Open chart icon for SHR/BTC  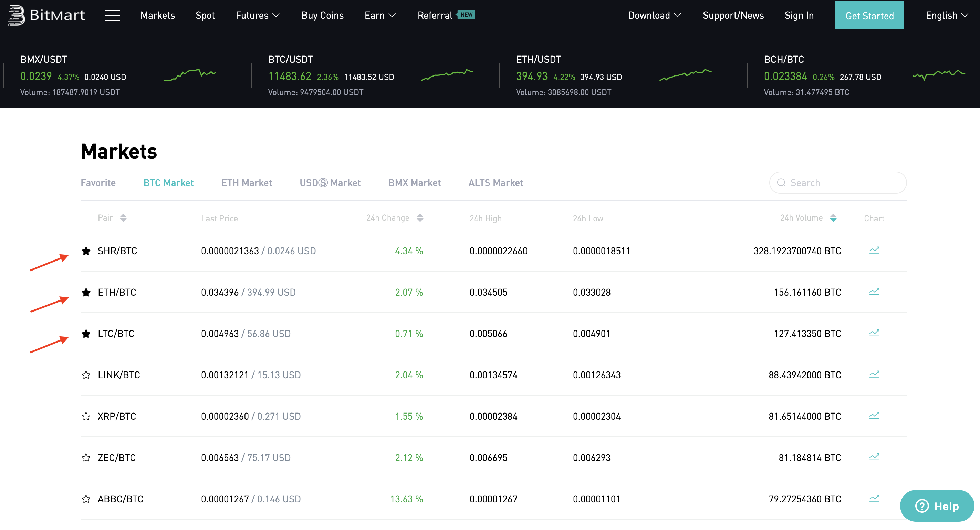coord(874,250)
